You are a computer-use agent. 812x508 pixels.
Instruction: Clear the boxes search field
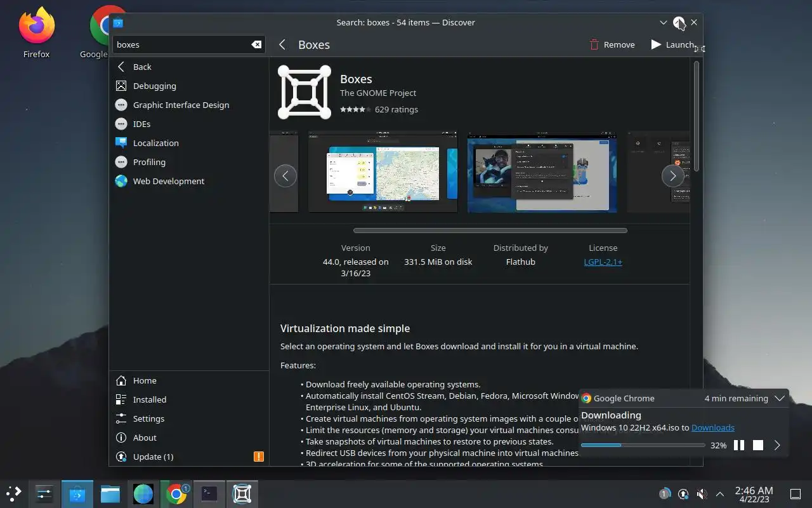(x=256, y=44)
